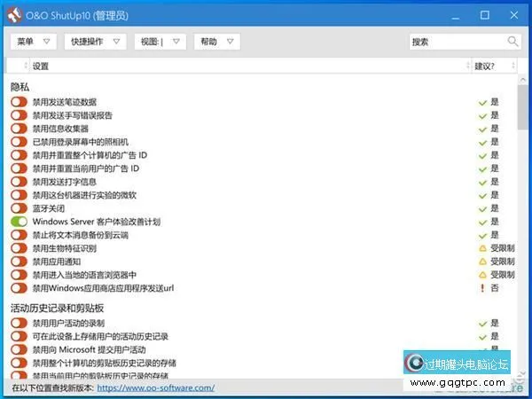Screen dimensions: 532x399
Task: Click green checkmark beside 禁止将文本消息备份到云端
Action: [482, 236]
